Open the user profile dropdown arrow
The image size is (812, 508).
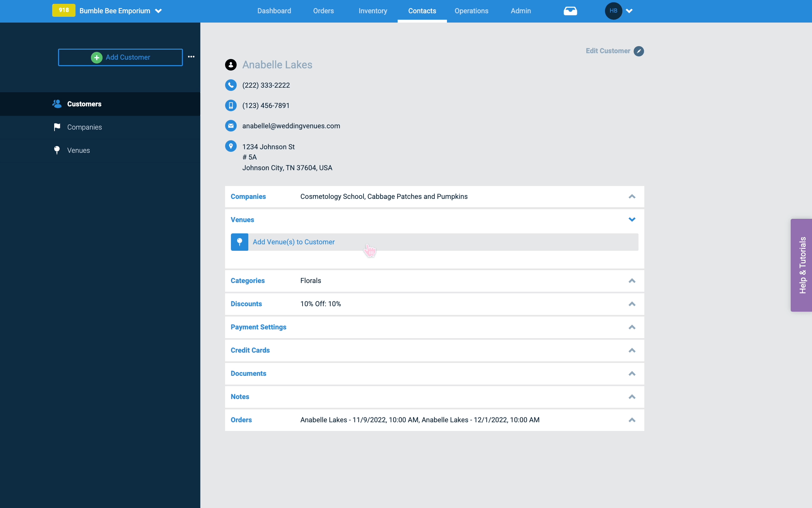[x=629, y=11]
